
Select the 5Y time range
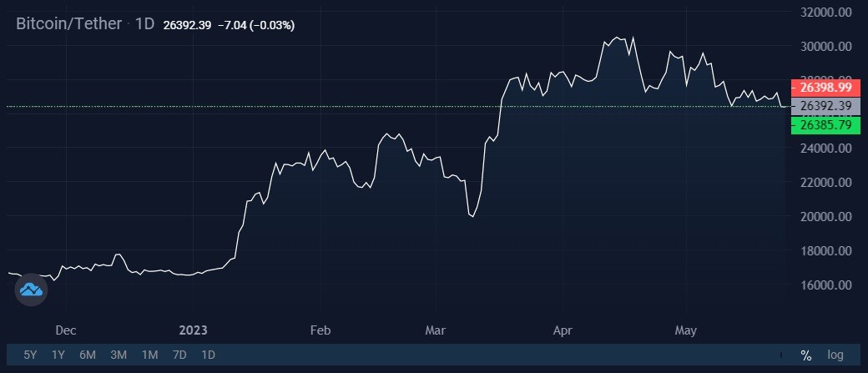tap(30, 355)
